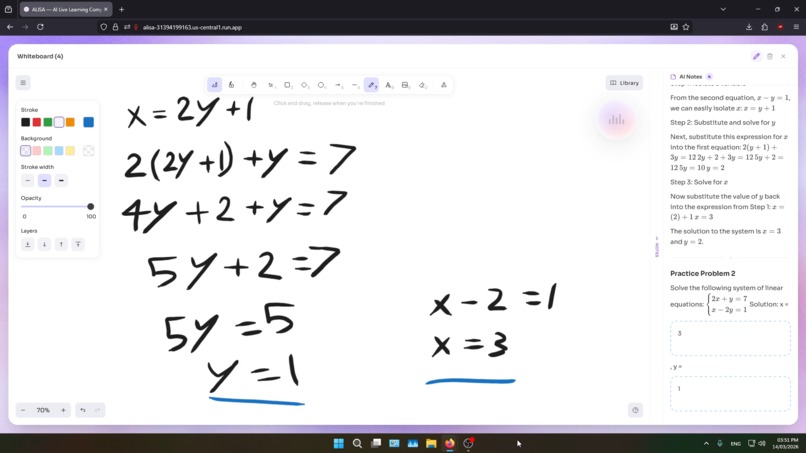This screenshot has height=453, width=806.
Task: Bring selection to front layer
Action: (78, 244)
